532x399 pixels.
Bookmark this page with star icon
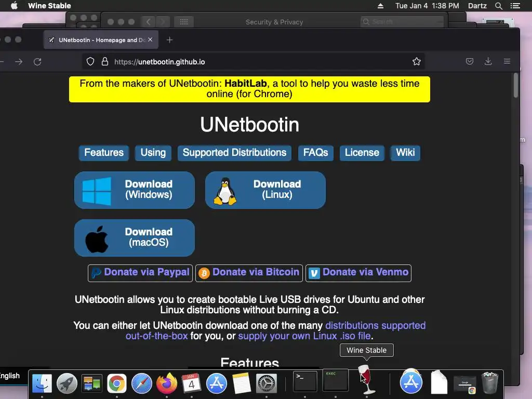tap(417, 61)
